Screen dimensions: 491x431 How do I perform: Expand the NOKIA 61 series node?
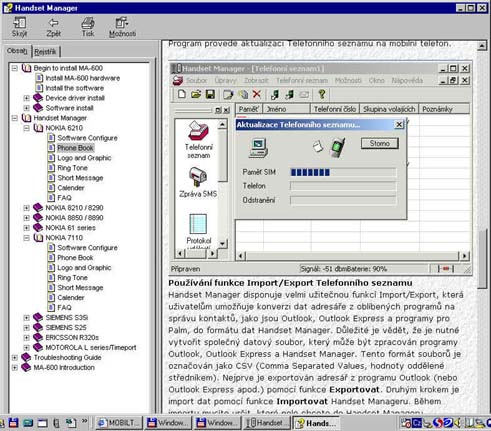pos(27,228)
